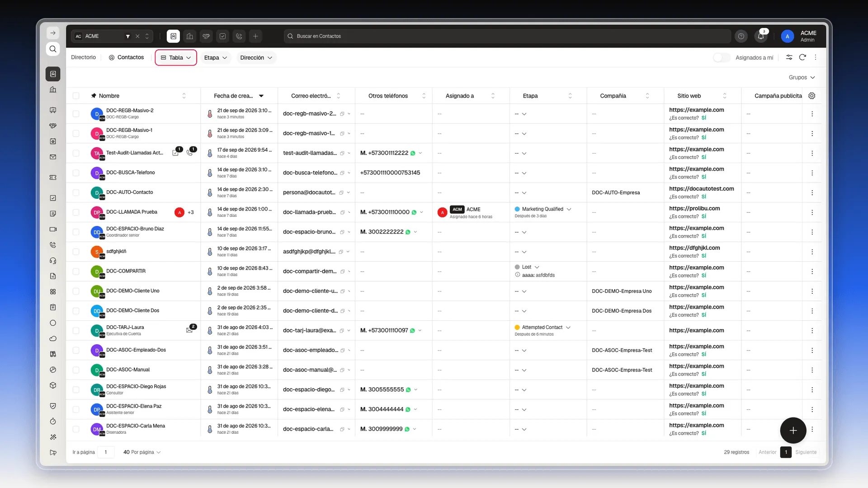Open the contacts module icon in top bar
The image size is (868, 488).
coord(173,36)
